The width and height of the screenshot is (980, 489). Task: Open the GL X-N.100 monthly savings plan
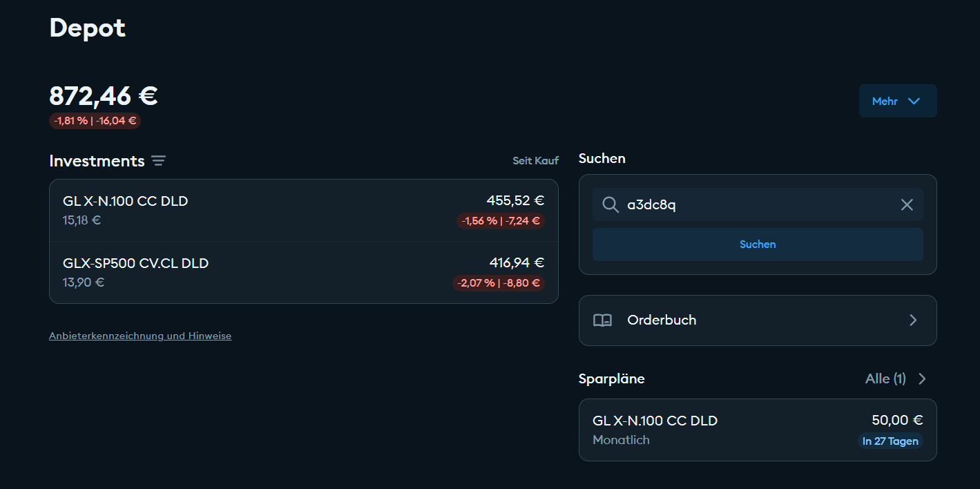pos(757,430)
